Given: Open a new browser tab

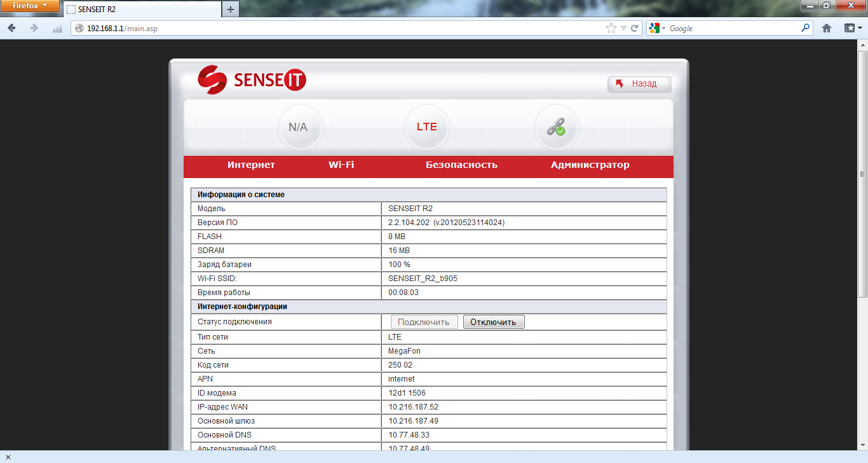Looking at the screenshot, I should tap(231, 9).
